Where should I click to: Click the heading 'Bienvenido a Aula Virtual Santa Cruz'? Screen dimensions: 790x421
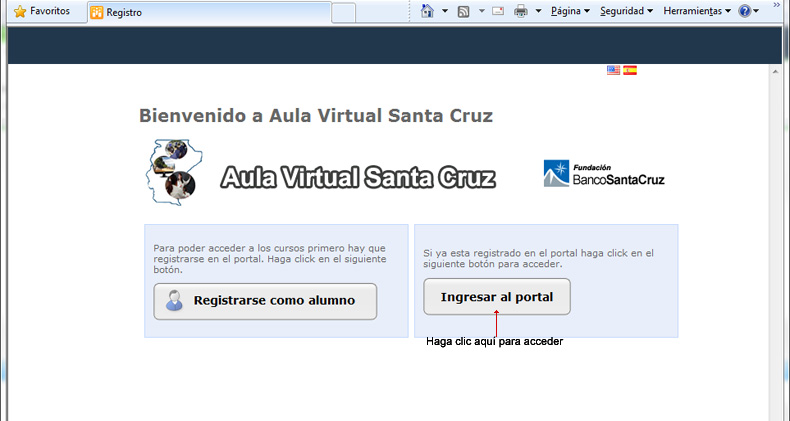316,116
